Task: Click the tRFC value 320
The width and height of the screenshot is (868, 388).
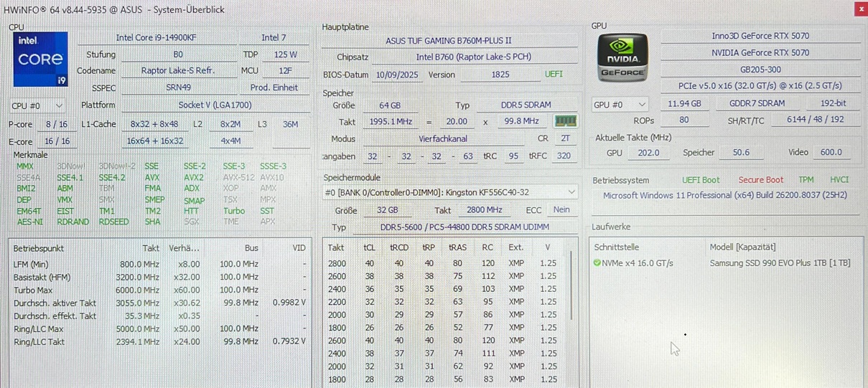Action: [564, 156]
